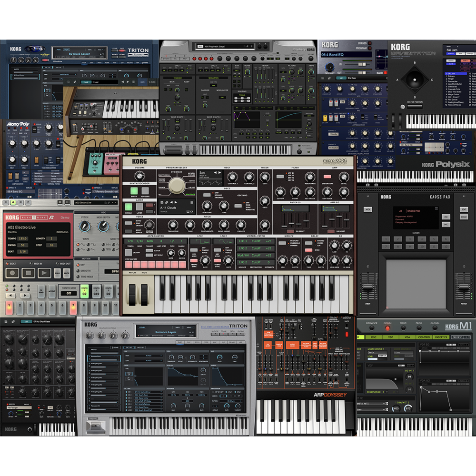Click the microKORG Resonance knob

(x=310, y=177)
